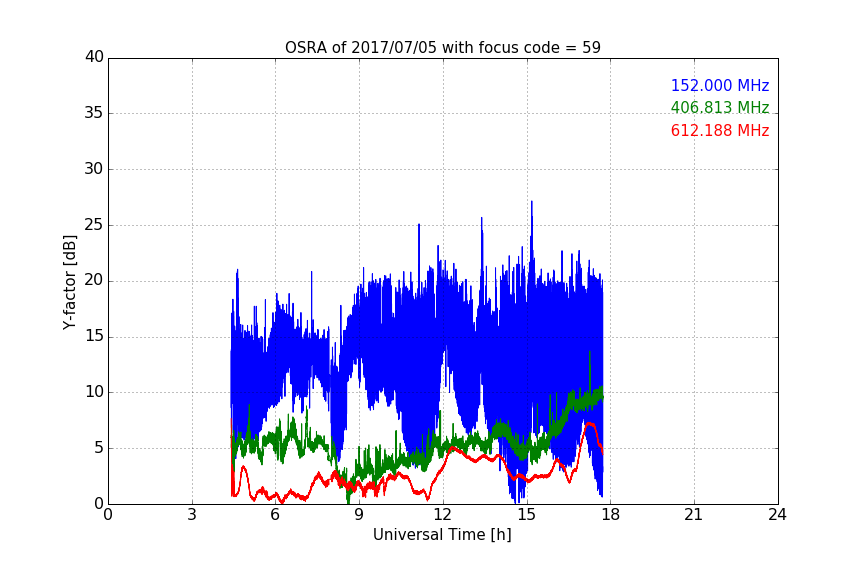Click x-axis tick value 18

[611, 515]
